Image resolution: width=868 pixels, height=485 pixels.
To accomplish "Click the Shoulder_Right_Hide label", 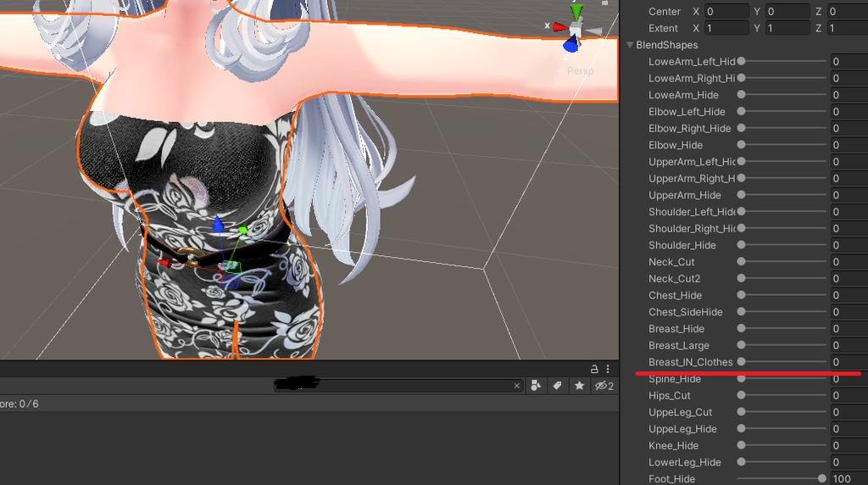I will pos(692,228).
